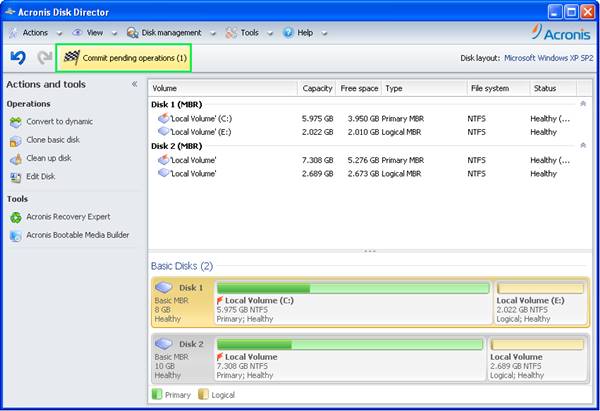Click the Edit Disk icon
Image resolution: width=600 pixels, height=411 pixels.
tap(16, 178)
